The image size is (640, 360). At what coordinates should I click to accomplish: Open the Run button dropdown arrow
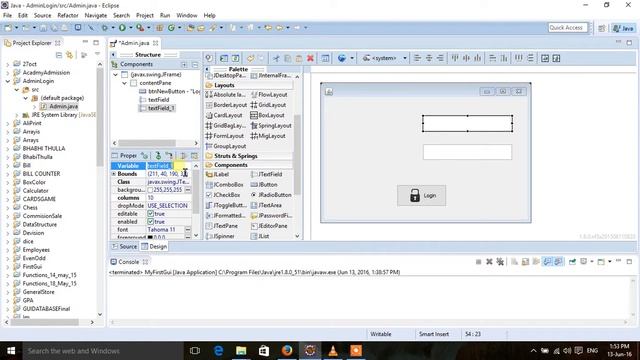pos(130,28)
